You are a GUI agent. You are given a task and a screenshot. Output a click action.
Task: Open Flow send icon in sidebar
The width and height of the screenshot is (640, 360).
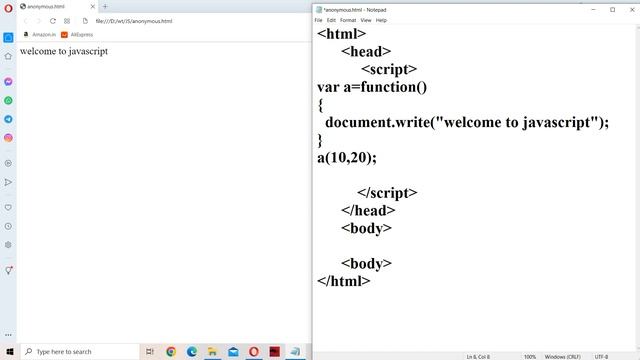click(x=8, y=182)
